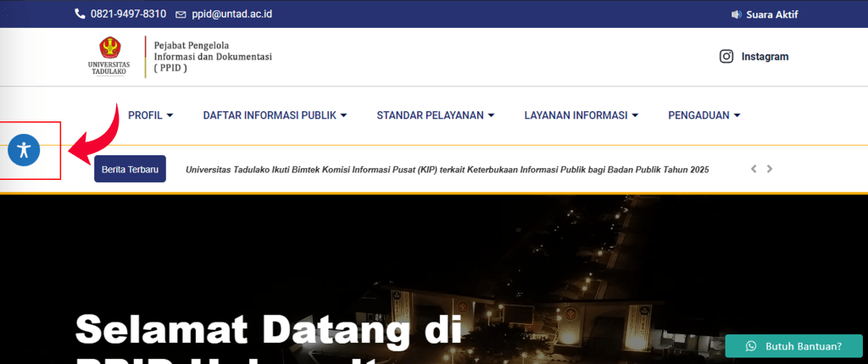Click the Instagram logo icon

point(726,57)
